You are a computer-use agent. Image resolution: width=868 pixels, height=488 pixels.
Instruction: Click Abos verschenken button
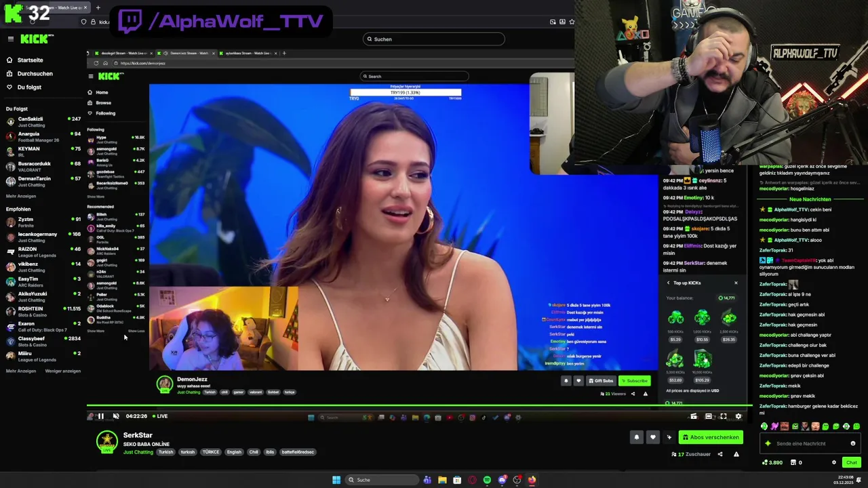point(711,437)
